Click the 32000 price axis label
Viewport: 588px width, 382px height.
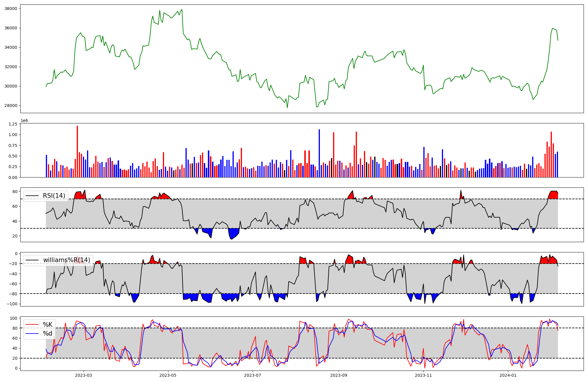[x=11, y=67]
